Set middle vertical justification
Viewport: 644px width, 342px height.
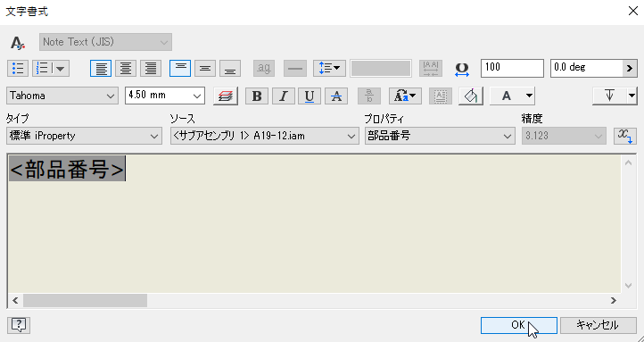(205, 68)
